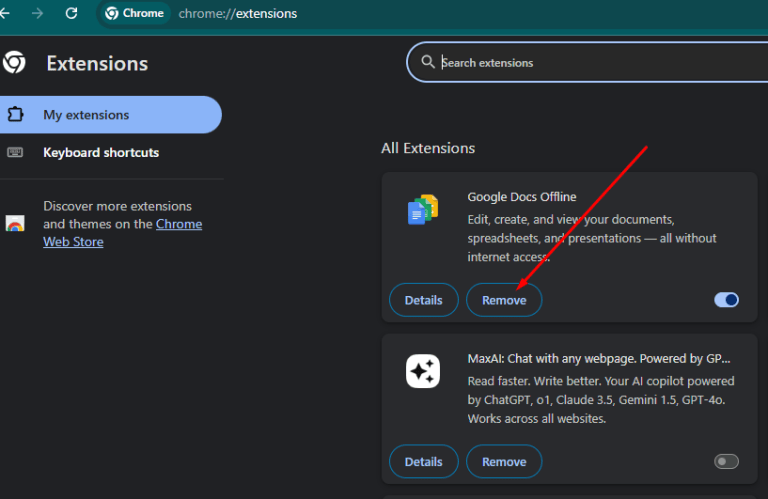Viewport: 768px width, 499px height.
Task: Click the MaxAI description text
Action: [x=601, y=400]
